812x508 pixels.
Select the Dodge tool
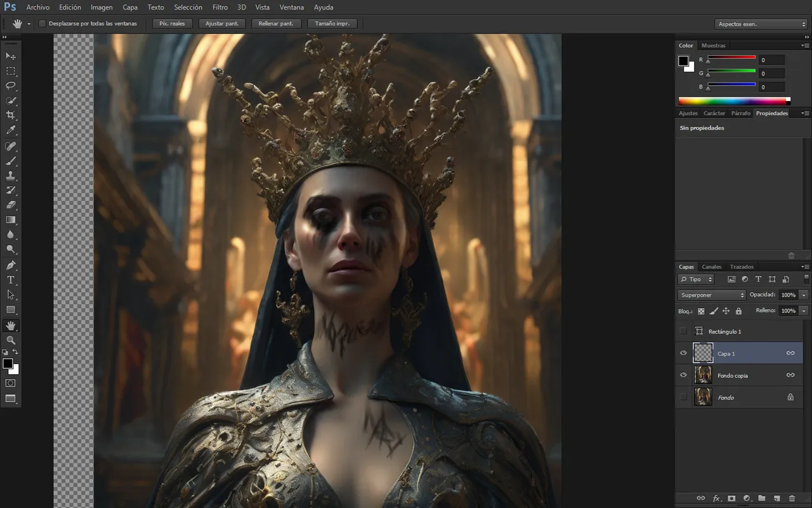point(11,250)
